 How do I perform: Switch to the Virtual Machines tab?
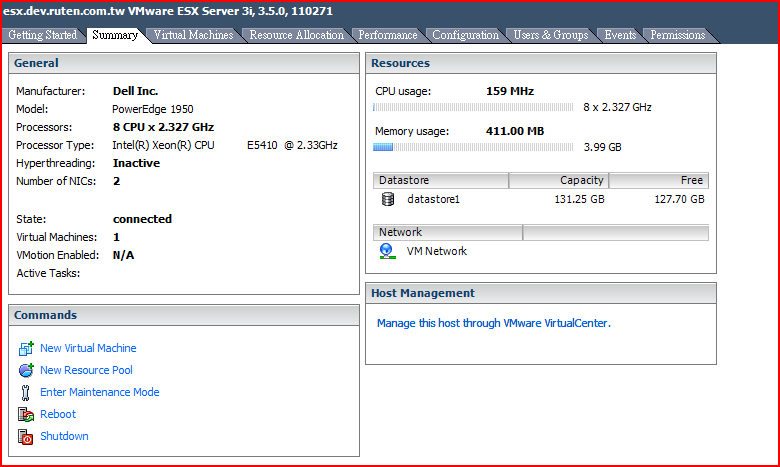194,35
